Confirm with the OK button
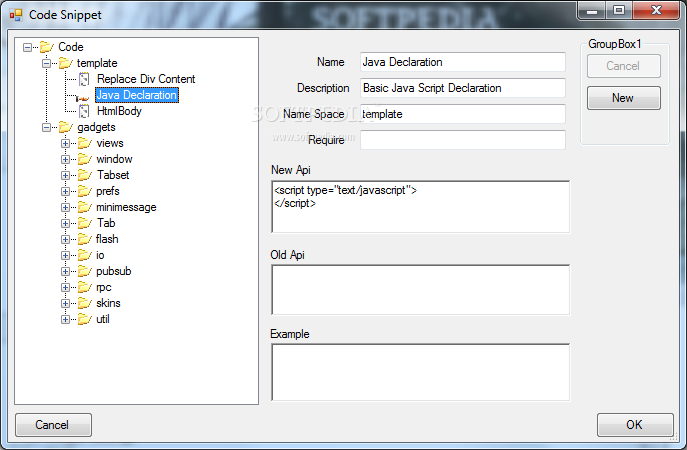 (x=635, y=425)
